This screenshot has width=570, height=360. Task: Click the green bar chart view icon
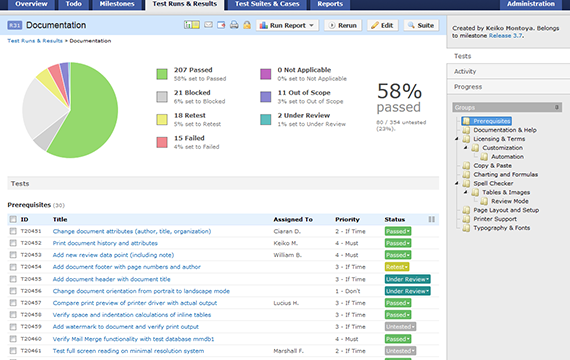coord(188,25)
